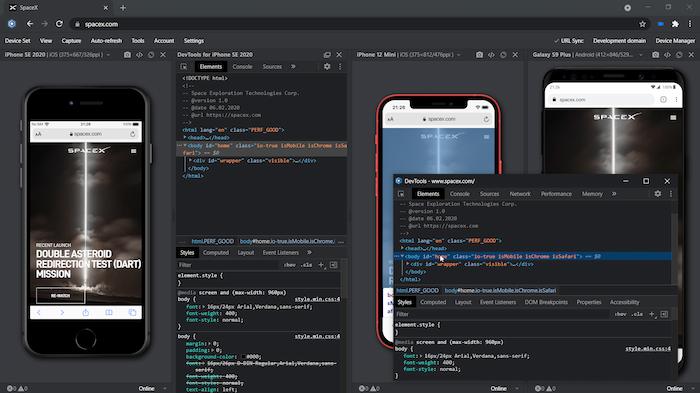Show more tabs in floating DevTools window
This screenshot has width=700, height=393.
[614, 194]
